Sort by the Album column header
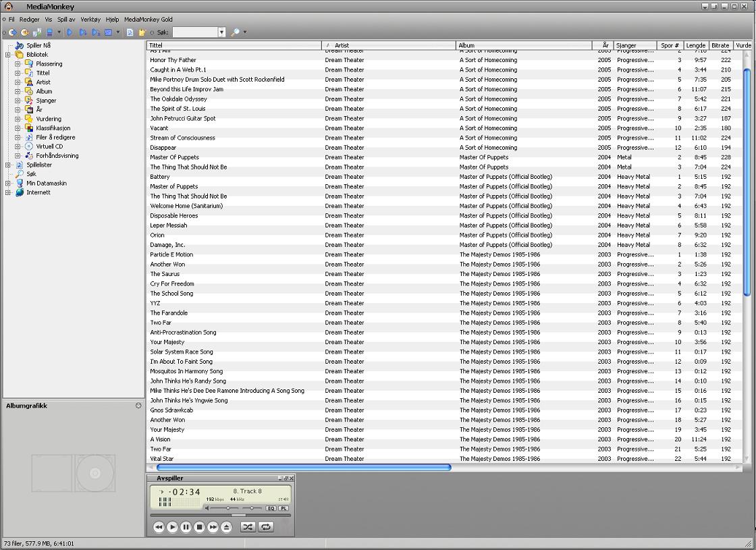Image resolution: width=756 pixels, height=550 pixels. click(524, 45)
